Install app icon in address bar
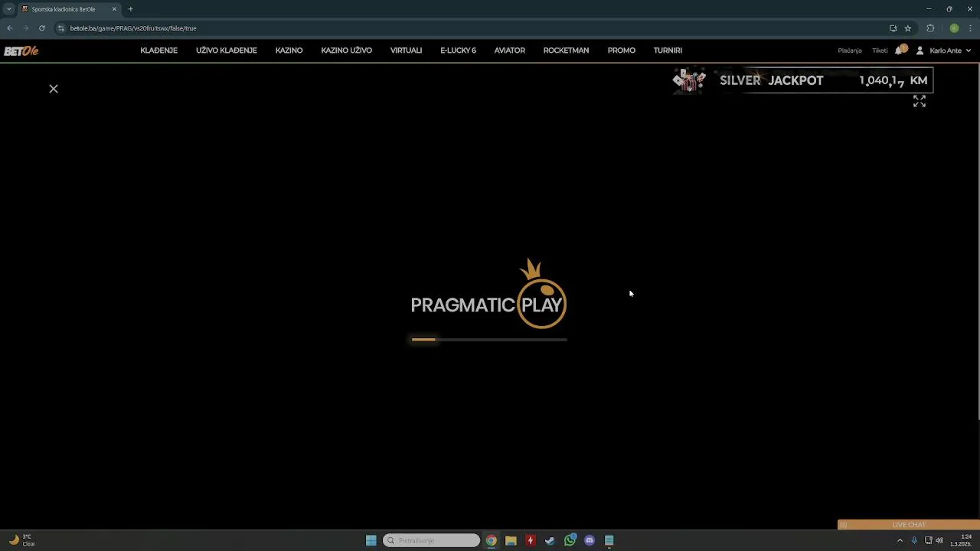This screenshot has height=551, width=980. pos(893,28)
